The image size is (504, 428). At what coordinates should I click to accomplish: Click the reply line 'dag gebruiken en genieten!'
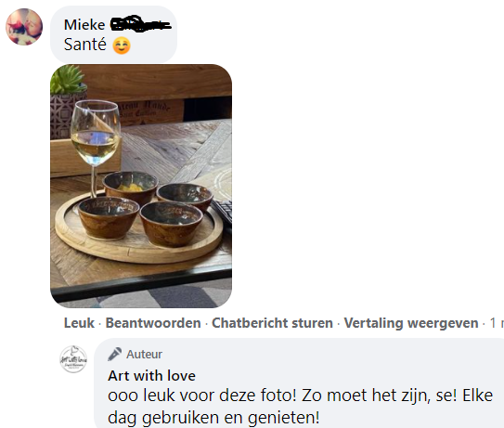click(x=213, y=418)
